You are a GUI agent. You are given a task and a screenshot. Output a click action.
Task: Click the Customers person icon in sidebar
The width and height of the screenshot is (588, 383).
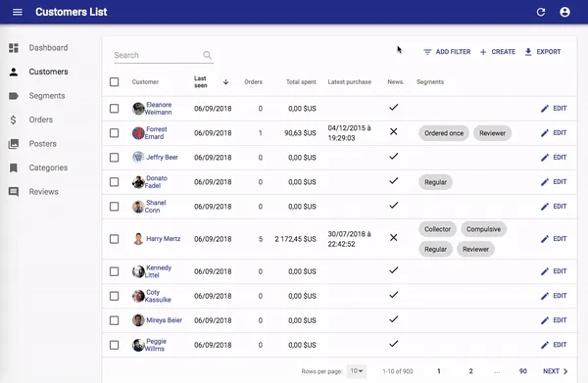[14, 72]
